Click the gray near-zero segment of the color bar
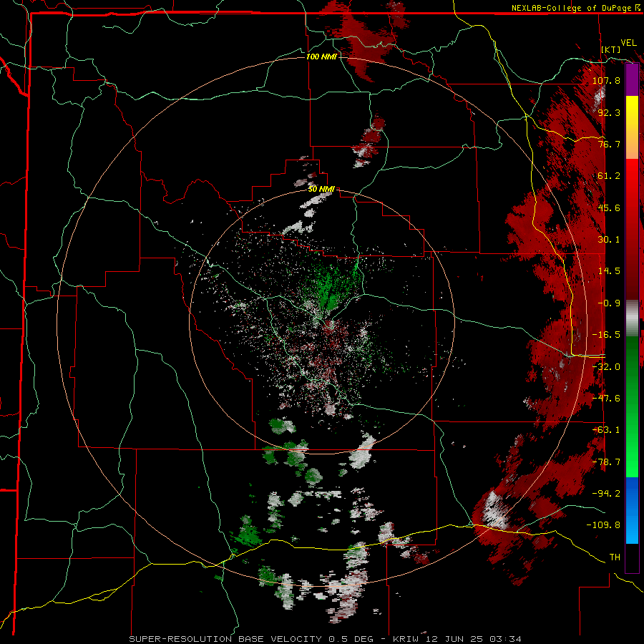Viewport: 644px width, 644px height. tap(632, 318)
